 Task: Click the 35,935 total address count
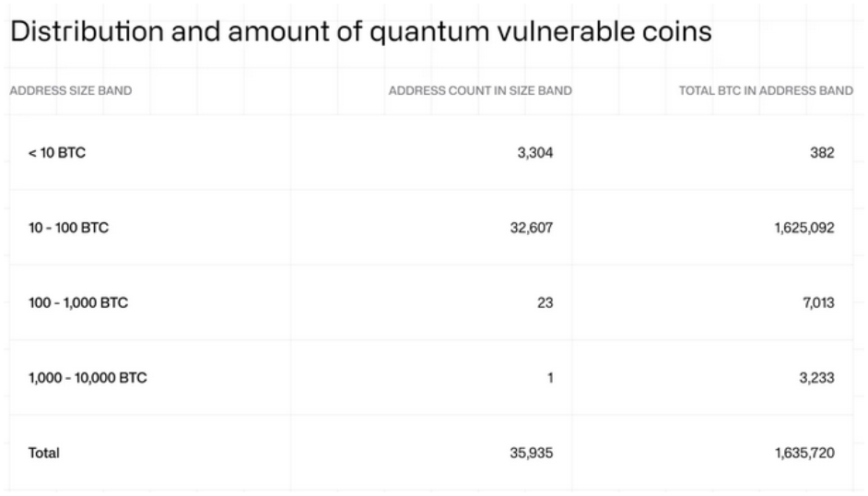[x=531, y=453]
